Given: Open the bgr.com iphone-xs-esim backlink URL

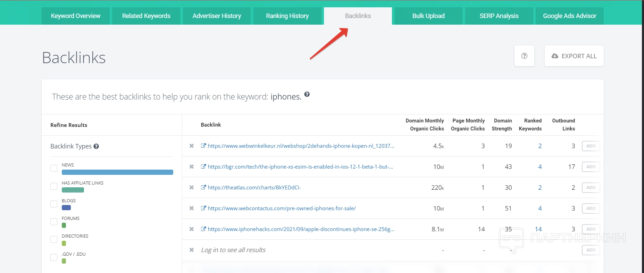Looking at the screenshot, I should click(x=300, y=167).
